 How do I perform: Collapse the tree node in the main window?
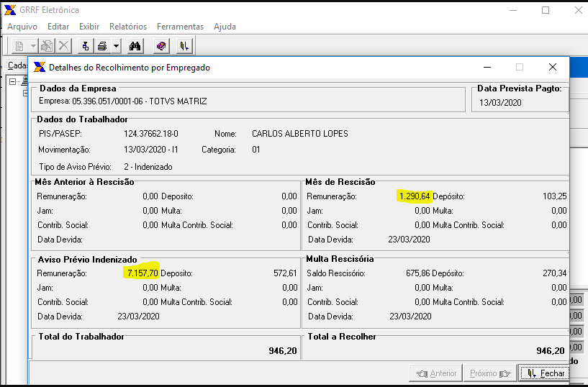(13, 81)
